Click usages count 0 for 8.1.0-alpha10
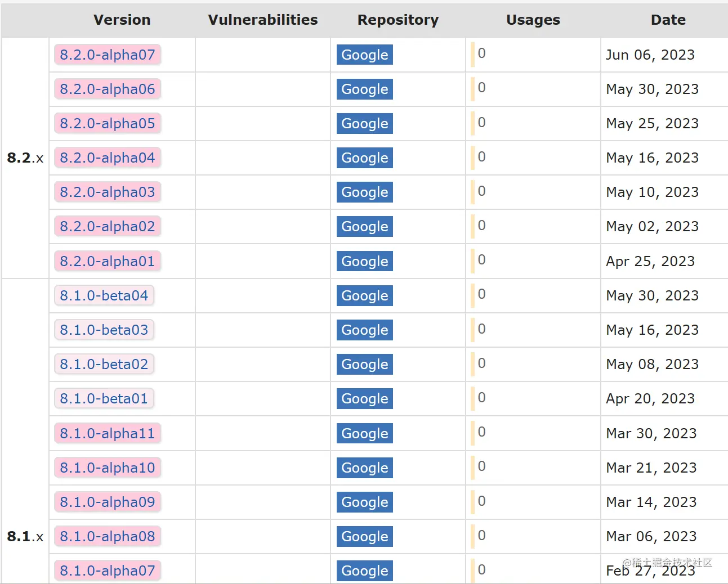Viewport: 728px width, 584px height. click(481, 466)
